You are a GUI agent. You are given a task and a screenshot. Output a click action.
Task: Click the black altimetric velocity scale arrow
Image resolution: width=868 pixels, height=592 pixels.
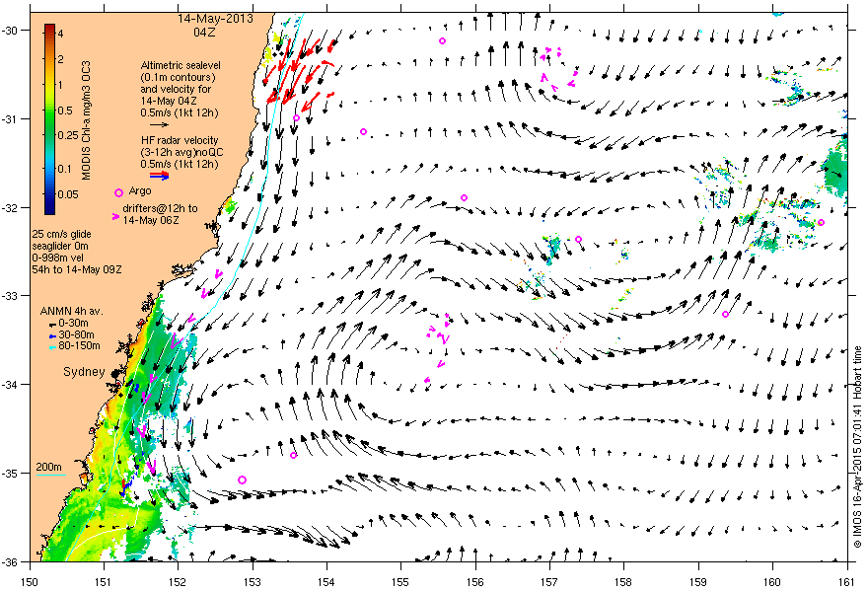click(160, 125)
